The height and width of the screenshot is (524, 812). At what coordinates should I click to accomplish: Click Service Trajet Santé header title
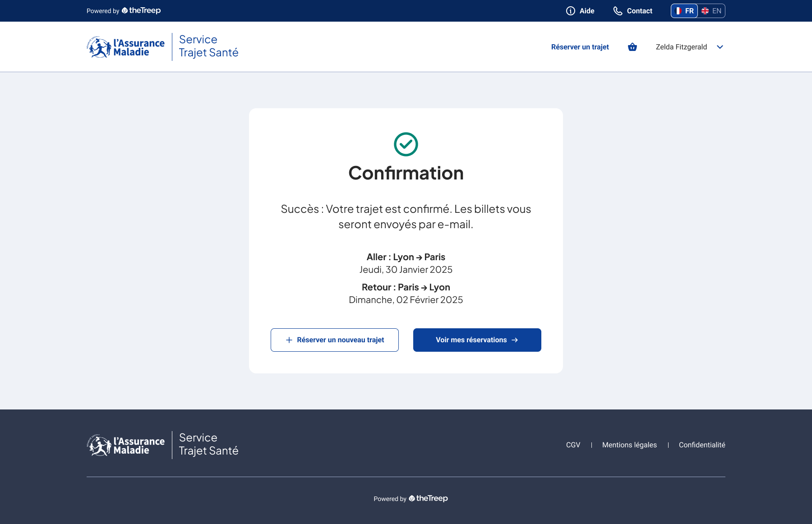(208, 46)
